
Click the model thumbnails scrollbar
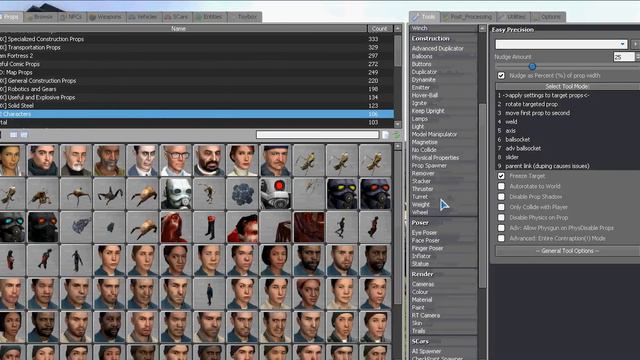[x=398, y=229]
